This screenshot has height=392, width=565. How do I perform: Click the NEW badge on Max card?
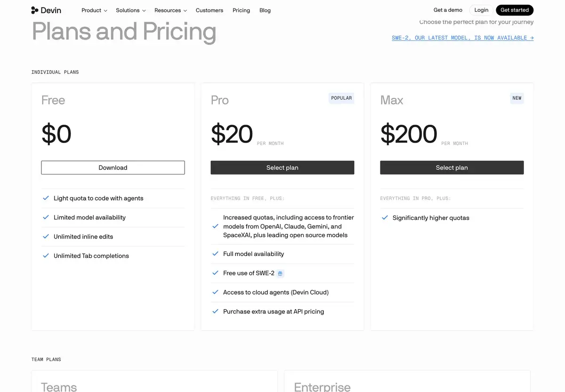point(517,98)
